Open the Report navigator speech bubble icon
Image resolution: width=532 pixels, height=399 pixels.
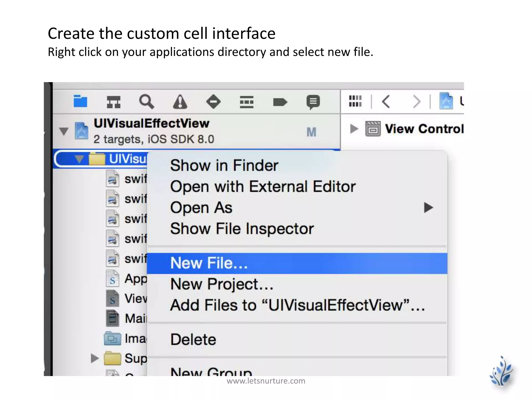tap(313, 102)
